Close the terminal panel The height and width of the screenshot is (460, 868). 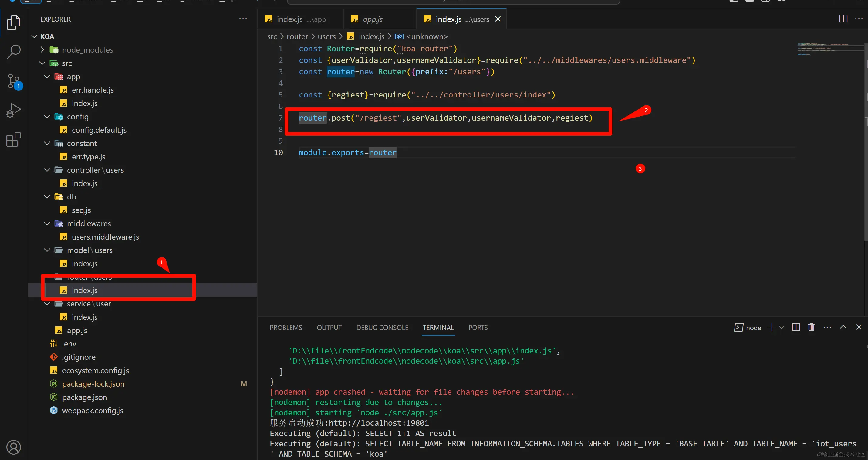[x=859, y=327]
